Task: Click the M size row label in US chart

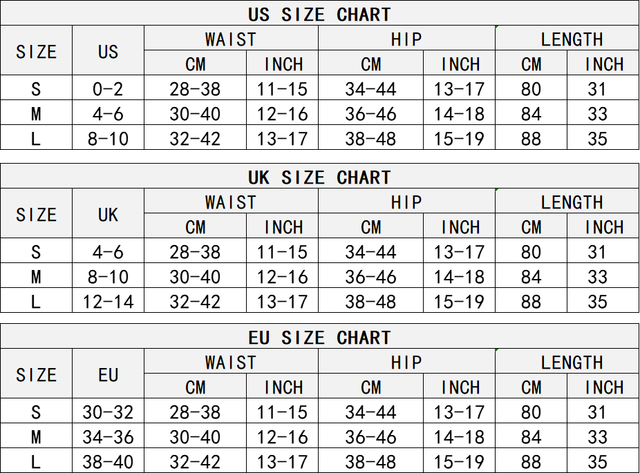Action: click(x=36, y=114)
